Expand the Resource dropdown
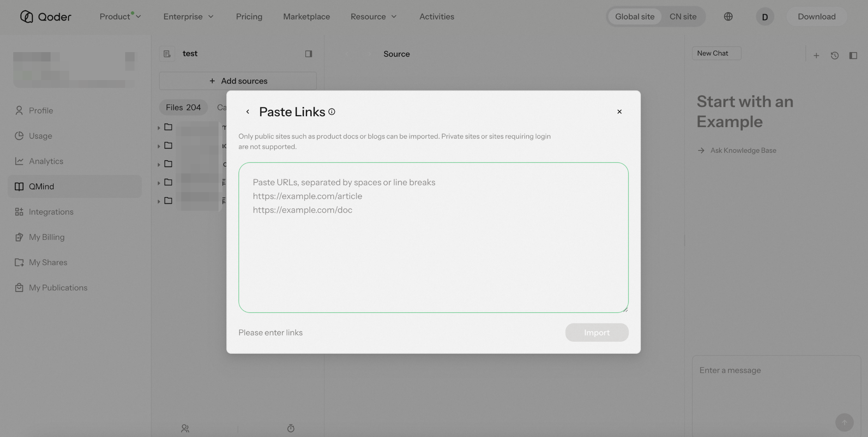 click(x=374, y=16)
